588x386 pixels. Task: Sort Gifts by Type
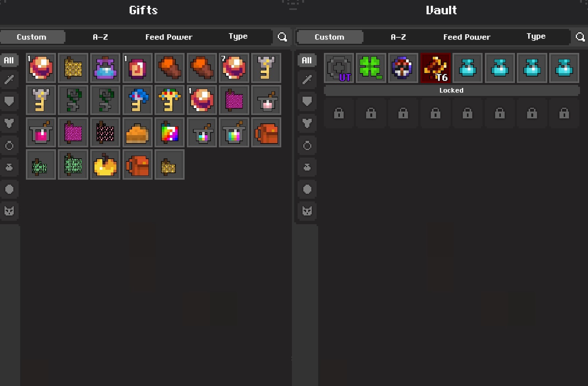pyautogui.click(x=238, y=37)
